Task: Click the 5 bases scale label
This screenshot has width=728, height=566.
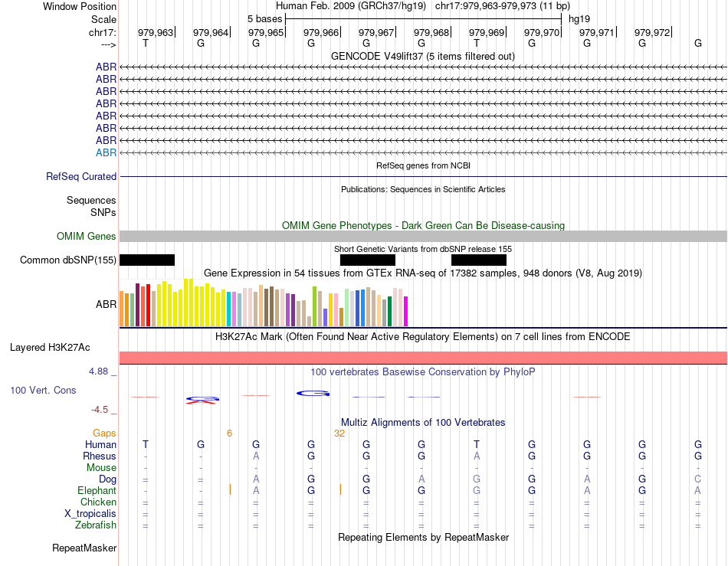Action: pos(264,19)
